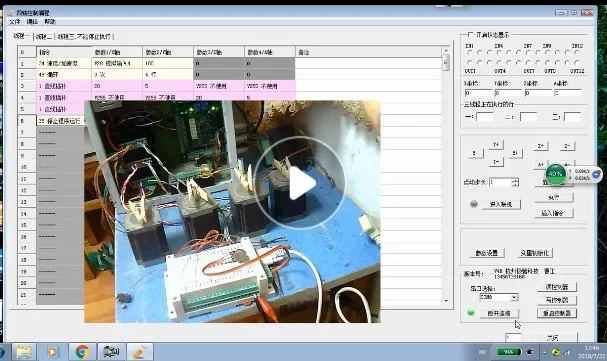Viewport: 607px width, 361px height.
Task: Click the 指令 column header
Action: [x=64, y=52]
